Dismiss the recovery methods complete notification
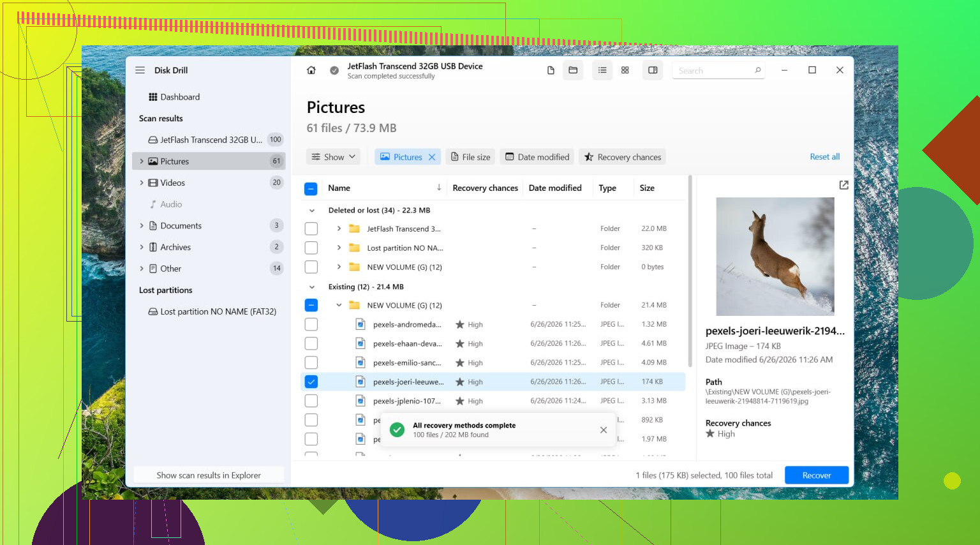 (604, 430)
